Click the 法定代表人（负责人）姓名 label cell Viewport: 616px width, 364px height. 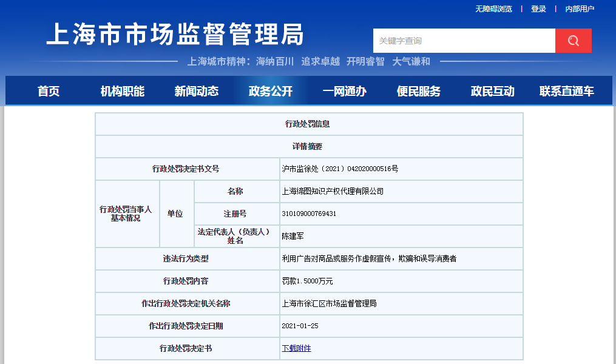(x=237, y=236)
